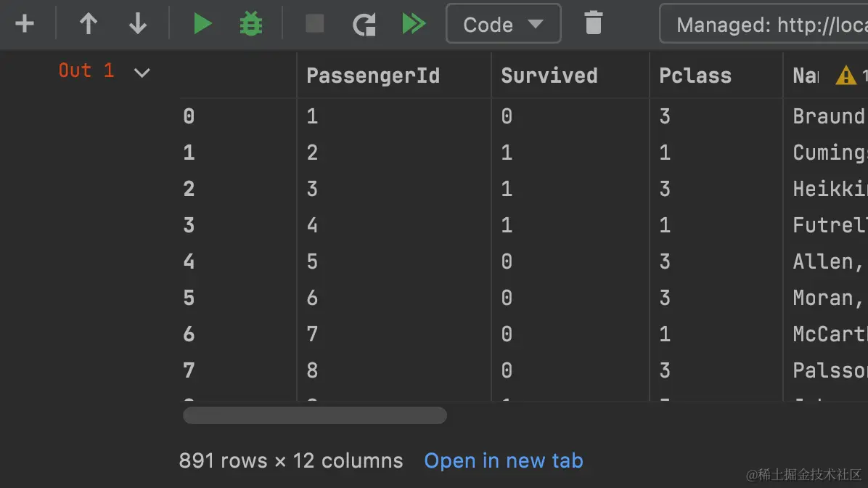Select the Pclass column header

(695, 76)
